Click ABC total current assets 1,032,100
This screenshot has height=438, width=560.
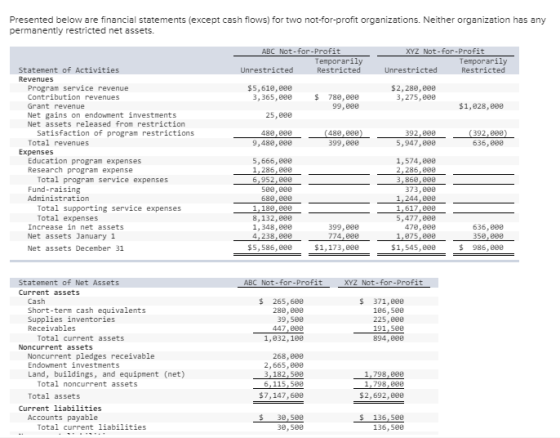(x=284, y=338)
